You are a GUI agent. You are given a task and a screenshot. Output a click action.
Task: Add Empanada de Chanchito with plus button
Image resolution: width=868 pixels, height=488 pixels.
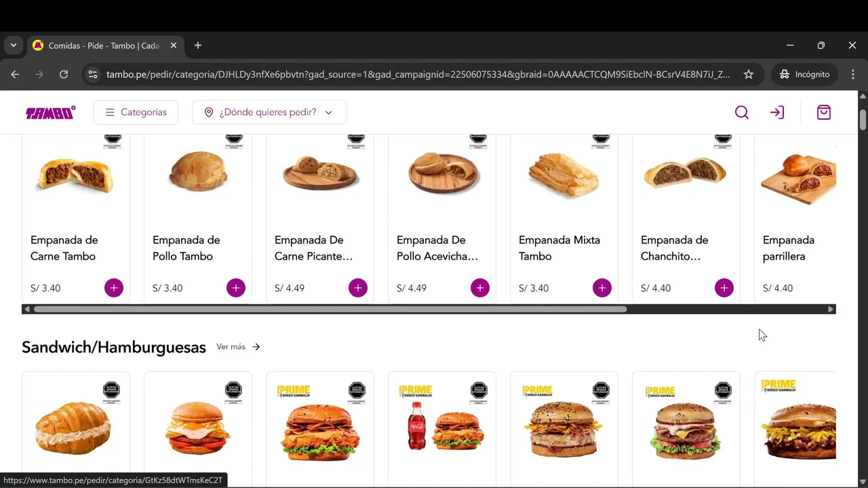(724, 288)
